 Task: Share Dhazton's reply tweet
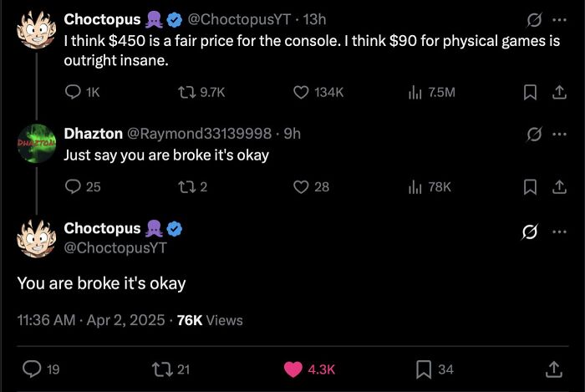point(553,186)
